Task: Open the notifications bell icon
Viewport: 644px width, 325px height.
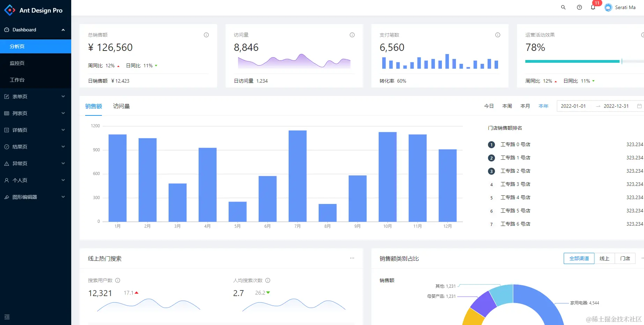Action: click(593, 7)
